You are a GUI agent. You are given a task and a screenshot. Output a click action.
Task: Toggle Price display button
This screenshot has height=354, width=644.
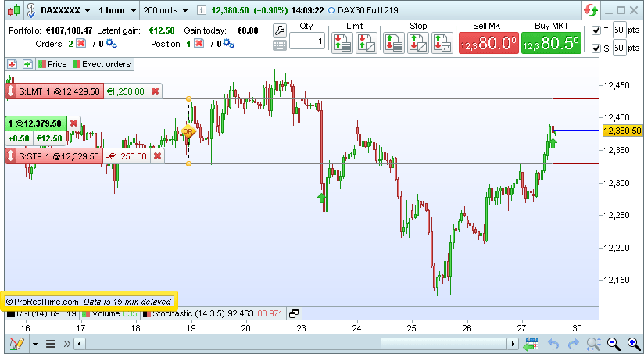point(52,64)
